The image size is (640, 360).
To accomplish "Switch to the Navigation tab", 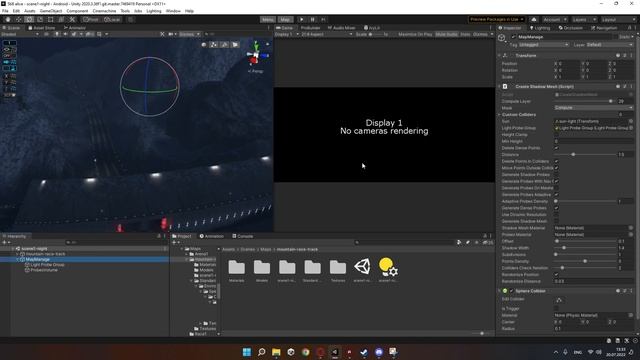I will [x=604, y=28].
